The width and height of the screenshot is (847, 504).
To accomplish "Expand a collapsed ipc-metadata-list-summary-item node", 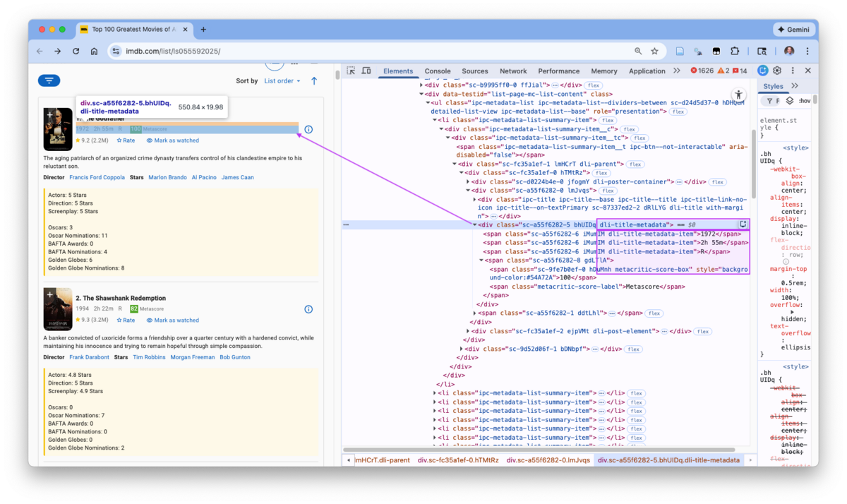I will pos(435,392).
